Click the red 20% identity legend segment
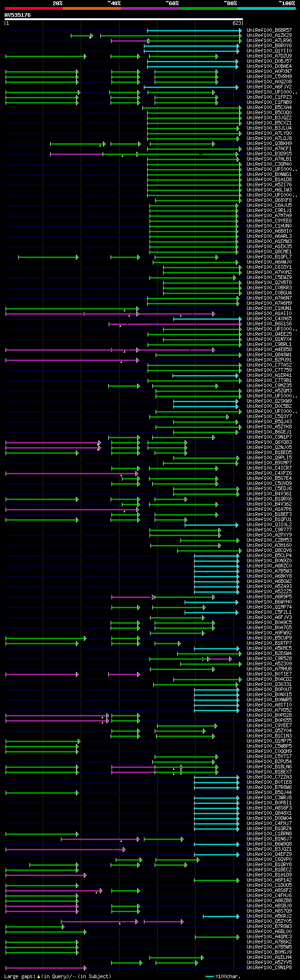The width and height of the screenshot is (300, 980). [34, 8]
